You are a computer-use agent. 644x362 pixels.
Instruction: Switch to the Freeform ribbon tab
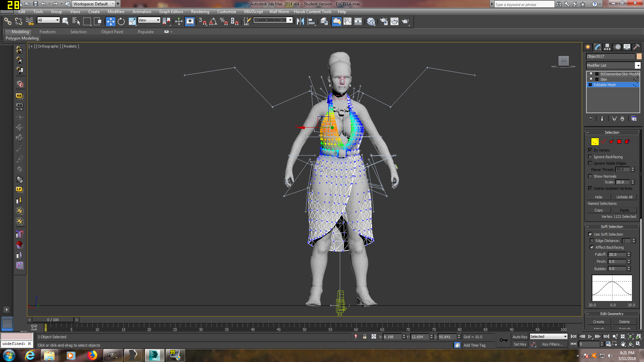click(47, 32)
